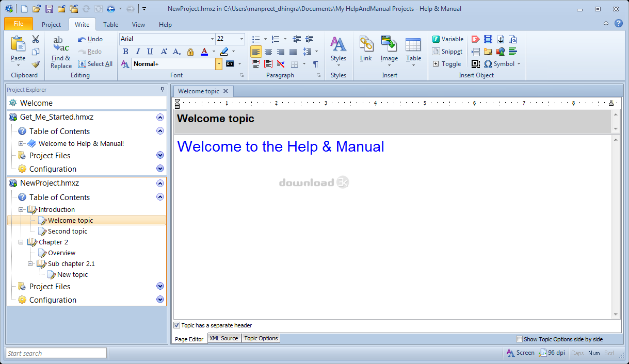Click Select All button
The height and width of the screenshot is (364, 629).
click(95, 64)
